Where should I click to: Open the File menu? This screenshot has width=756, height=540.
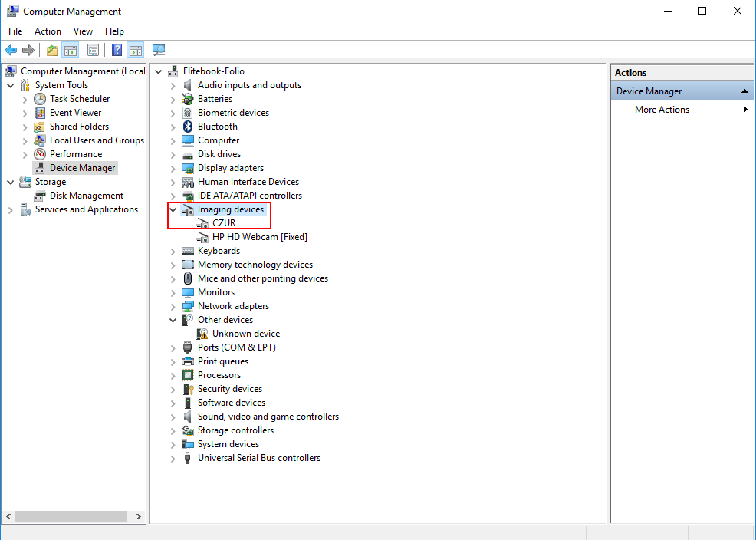point(15,31)
